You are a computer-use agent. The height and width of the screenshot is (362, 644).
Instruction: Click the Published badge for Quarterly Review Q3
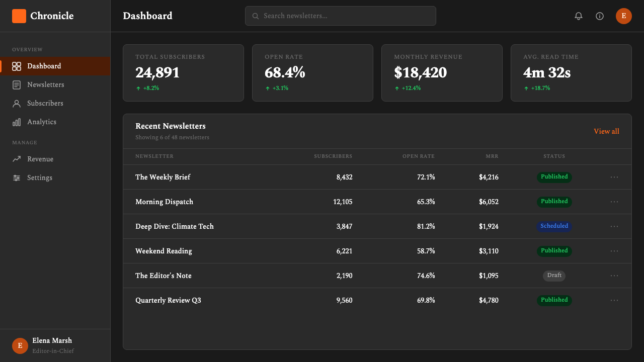[x=554, y=300]
